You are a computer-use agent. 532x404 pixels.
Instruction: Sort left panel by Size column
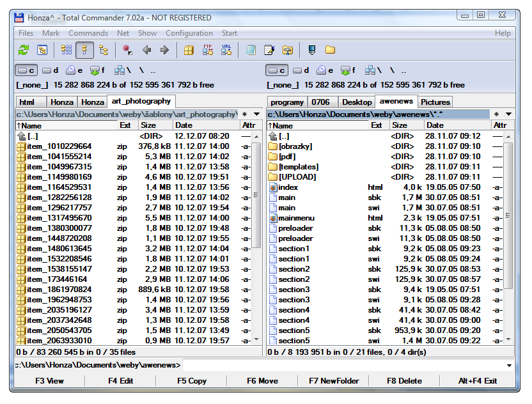tap(155, 125)
